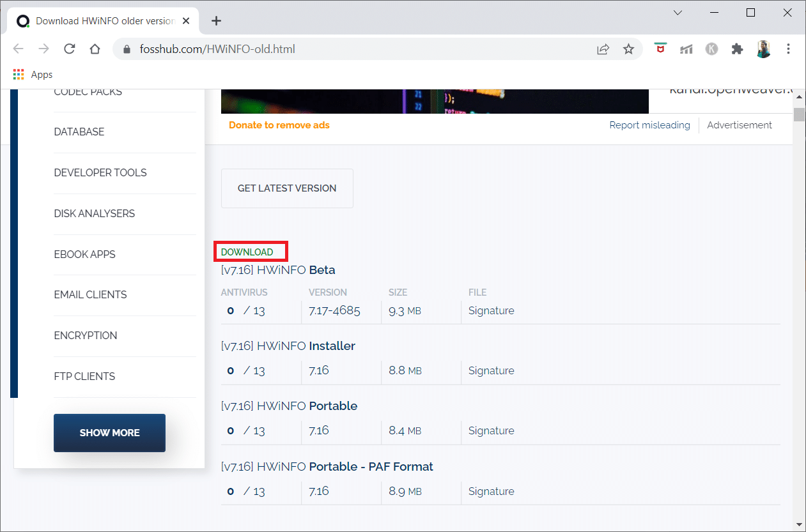Click the green DOWNLOAD heading
Image resolution: width=806 pixels, height=532 pixels.
pos(247,252)
